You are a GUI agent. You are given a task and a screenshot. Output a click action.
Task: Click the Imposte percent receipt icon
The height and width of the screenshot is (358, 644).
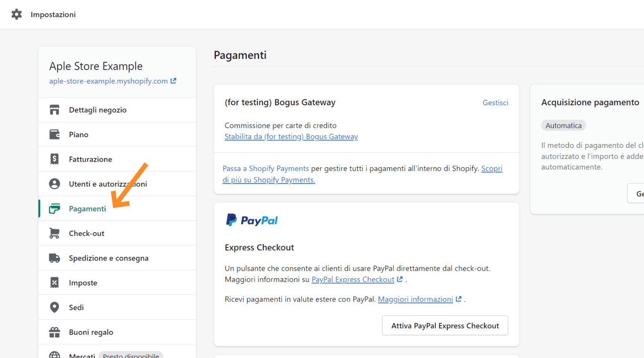click(54, 283)
